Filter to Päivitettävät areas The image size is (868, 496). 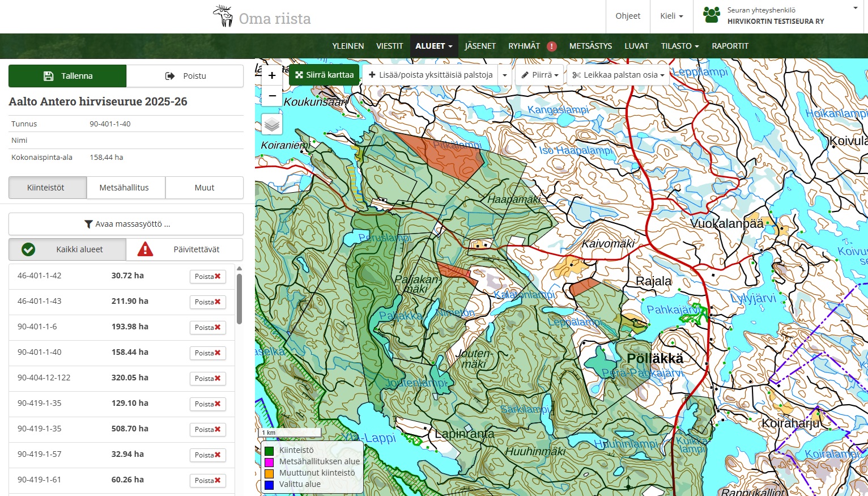[185, 249]
